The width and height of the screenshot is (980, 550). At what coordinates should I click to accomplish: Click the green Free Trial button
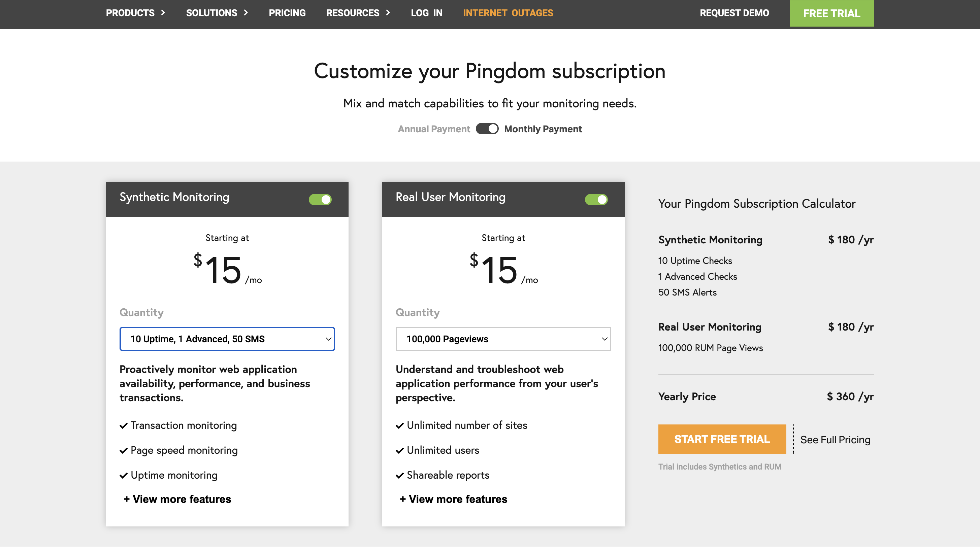click(831, 13)
